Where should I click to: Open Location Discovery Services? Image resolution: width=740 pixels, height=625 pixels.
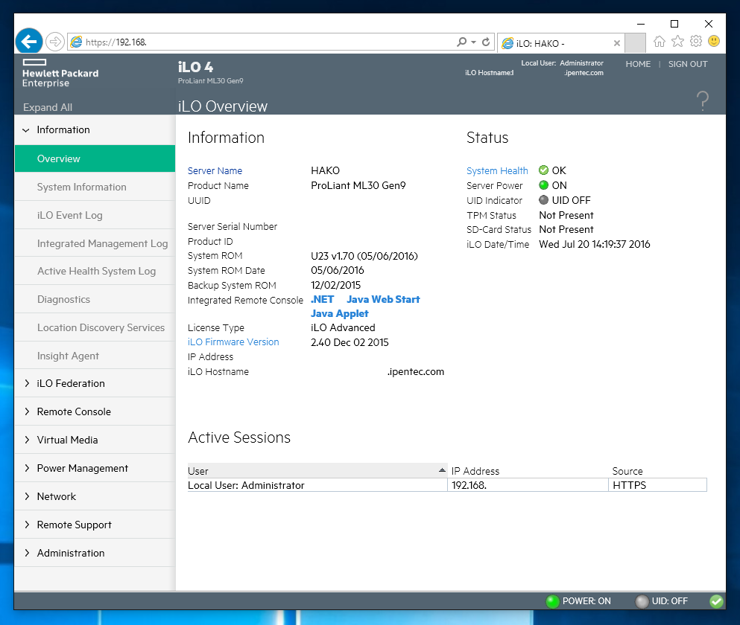click(95, 328)
